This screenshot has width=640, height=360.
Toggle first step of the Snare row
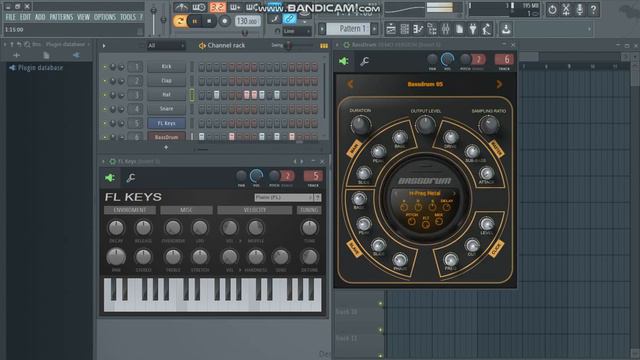(202, 109)
